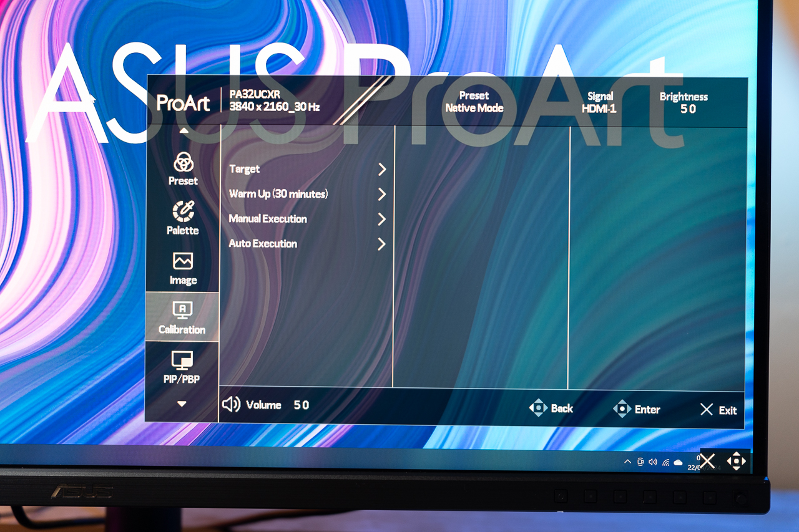
Task: Click the ProArt logo in the OSD header
Action: coord(183,102)
